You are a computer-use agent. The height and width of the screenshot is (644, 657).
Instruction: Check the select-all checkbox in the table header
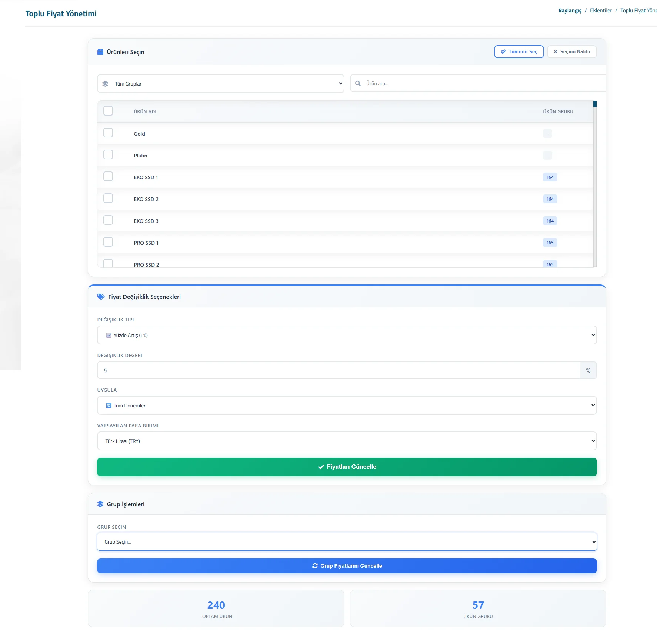point(108,111)
